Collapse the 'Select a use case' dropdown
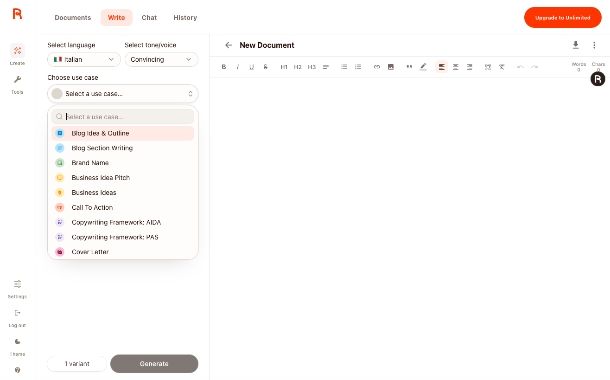610x380 pixels. pos(123,94)
